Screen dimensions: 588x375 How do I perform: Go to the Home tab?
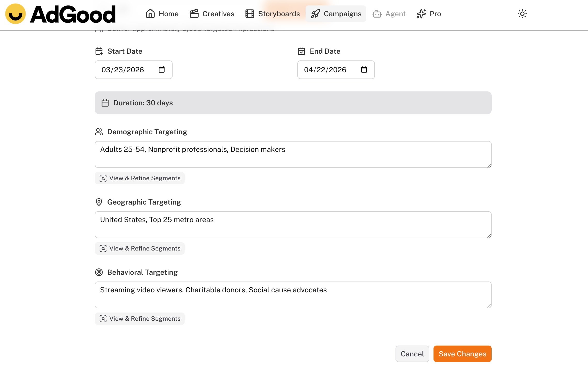point(162,14)
